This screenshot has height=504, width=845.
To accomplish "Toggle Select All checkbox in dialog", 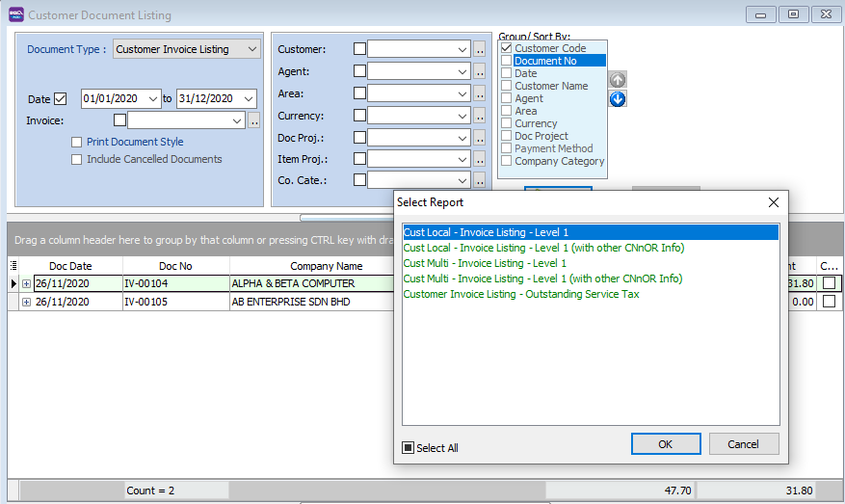I will pos(409,448).
